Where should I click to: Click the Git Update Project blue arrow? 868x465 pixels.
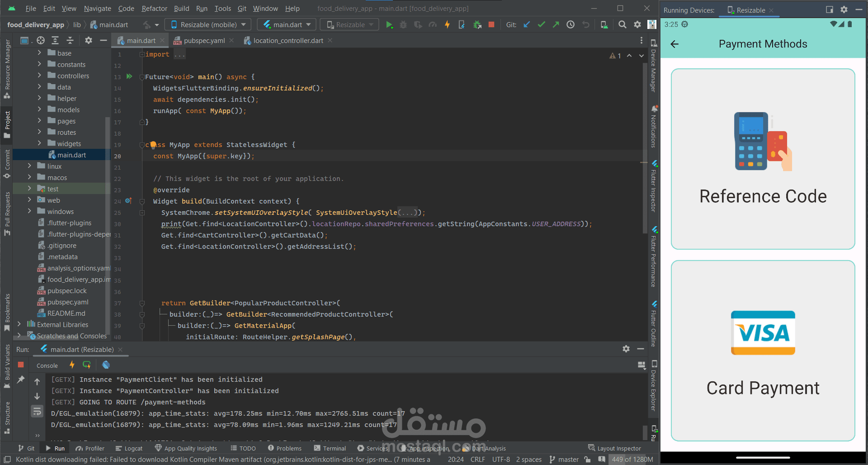tap(527, 25)
